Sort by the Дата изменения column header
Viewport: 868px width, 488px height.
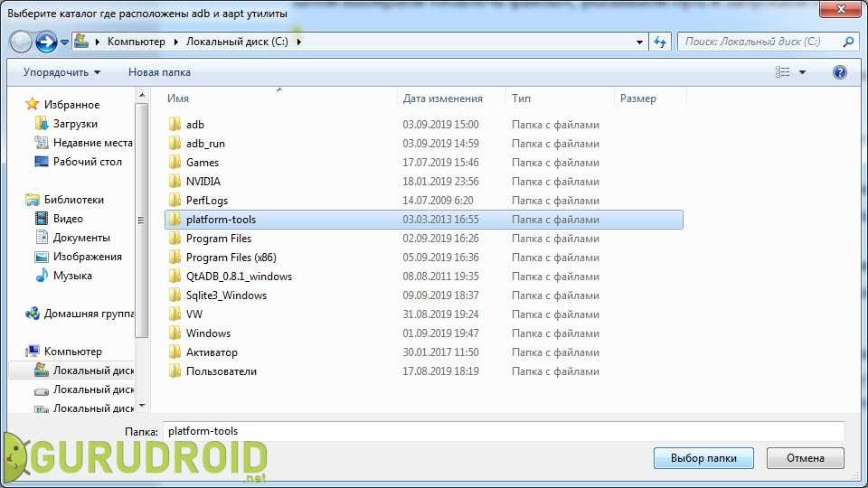pyautogui.click(x=443, y=99)
